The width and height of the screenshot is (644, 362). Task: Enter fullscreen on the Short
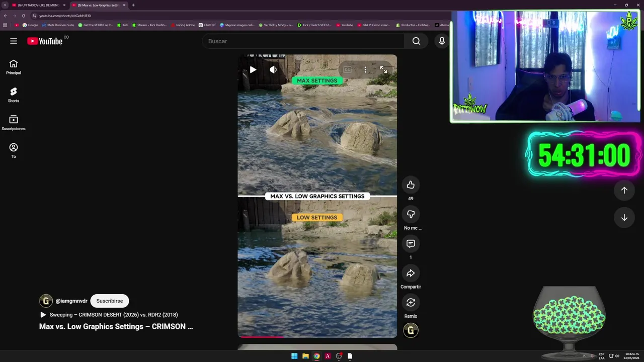tap(383, 70)
